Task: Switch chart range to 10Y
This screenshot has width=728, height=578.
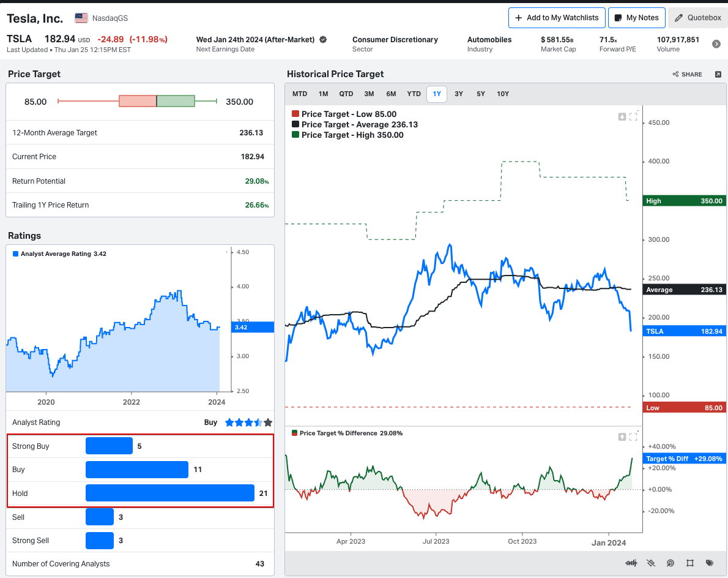Action: 503,94
